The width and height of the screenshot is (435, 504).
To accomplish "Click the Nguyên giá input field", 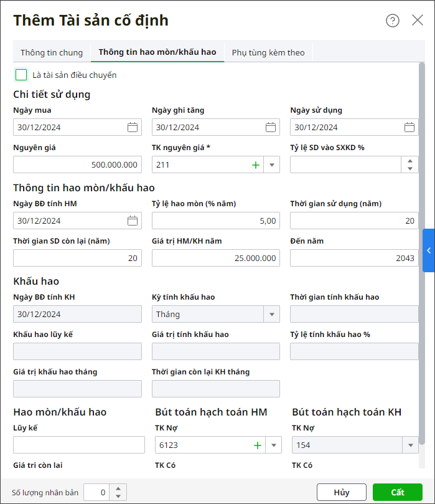I will pos(77,164).
